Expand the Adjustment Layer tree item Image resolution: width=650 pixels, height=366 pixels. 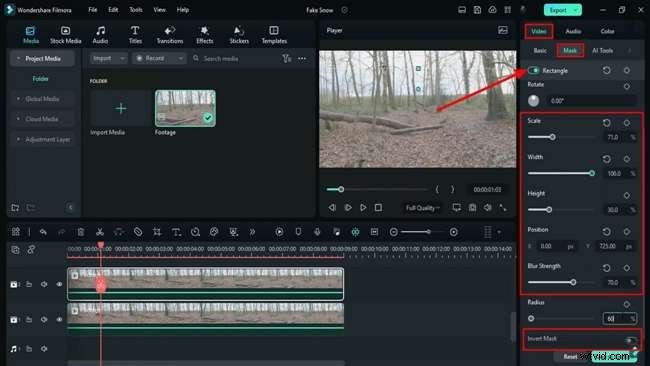tap(18, 139)
